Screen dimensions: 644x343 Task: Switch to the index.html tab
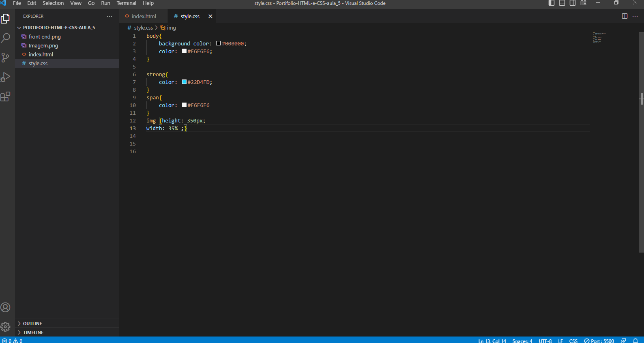[144, 16]
